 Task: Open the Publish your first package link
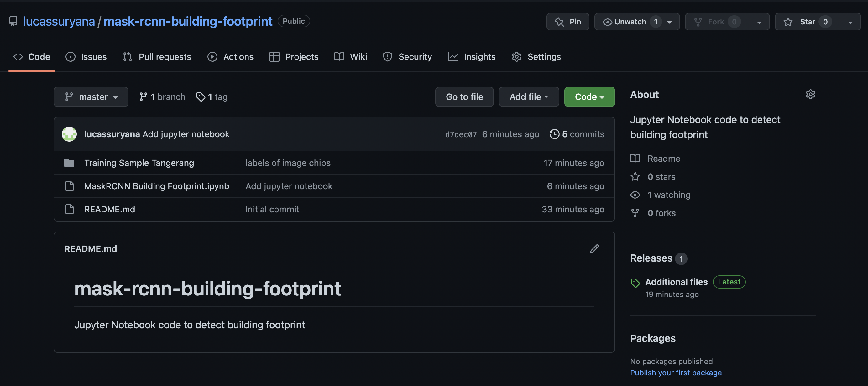point(676,373)
